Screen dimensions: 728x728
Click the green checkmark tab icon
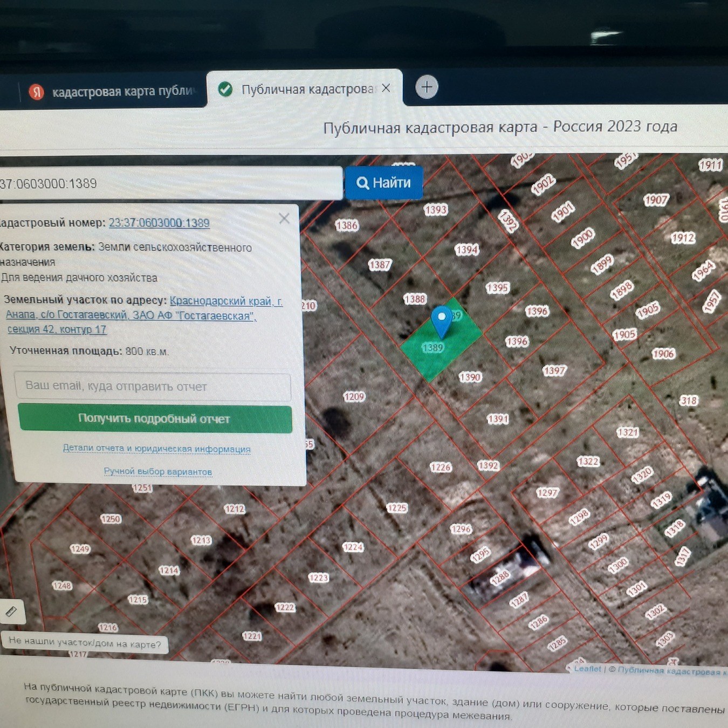click(x=225, y=90)
